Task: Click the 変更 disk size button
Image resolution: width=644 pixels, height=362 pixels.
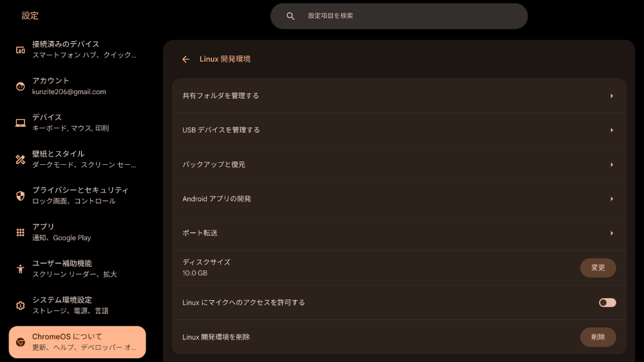Action: point(598,267)
